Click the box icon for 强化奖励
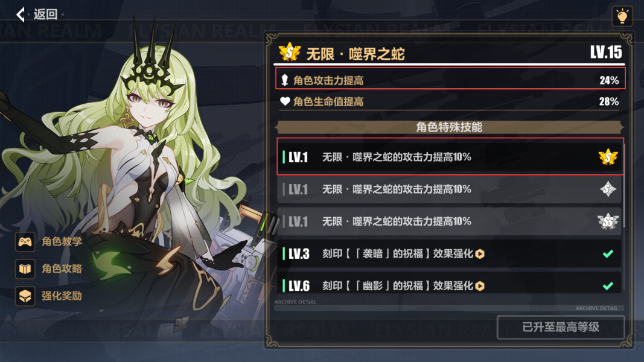The width and height of the screenshot is (644, 362). (25, 296)
